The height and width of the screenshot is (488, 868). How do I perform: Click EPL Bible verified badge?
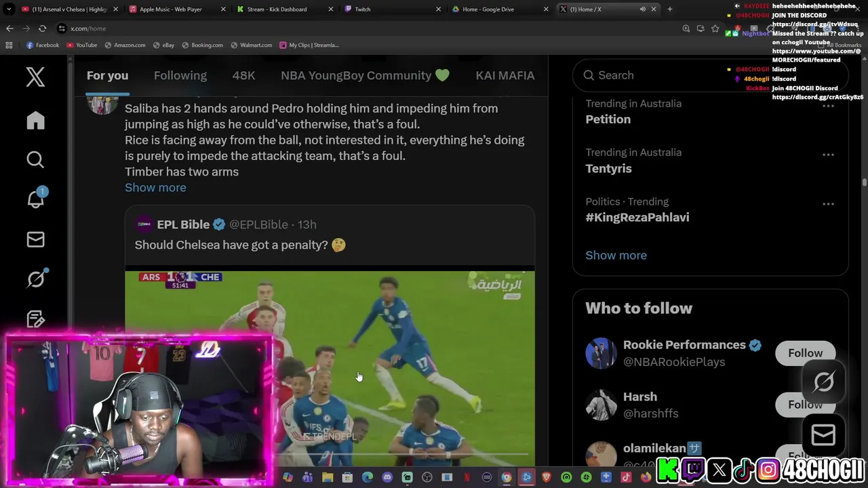click(219, 224)
